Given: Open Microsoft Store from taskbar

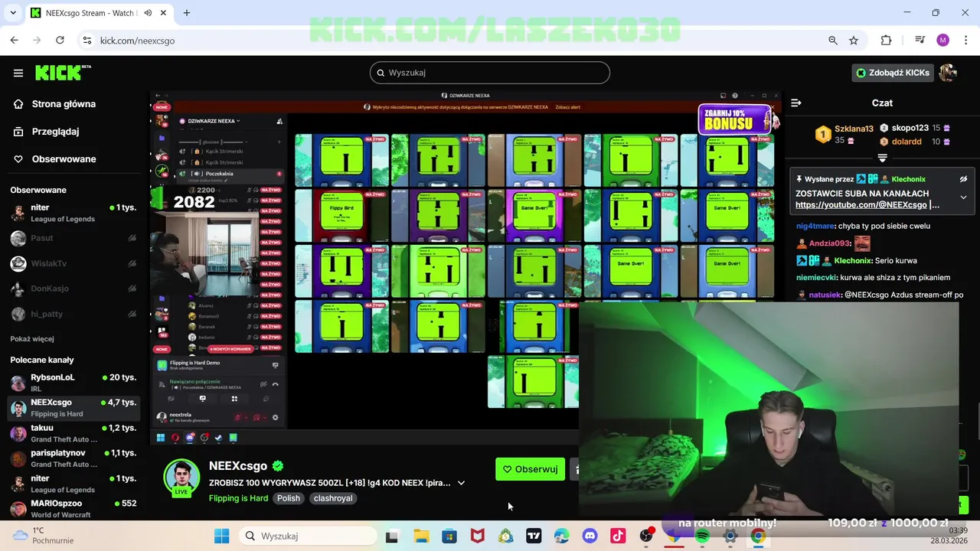Looking at the screenshot, I should click(x=449, y=536).
